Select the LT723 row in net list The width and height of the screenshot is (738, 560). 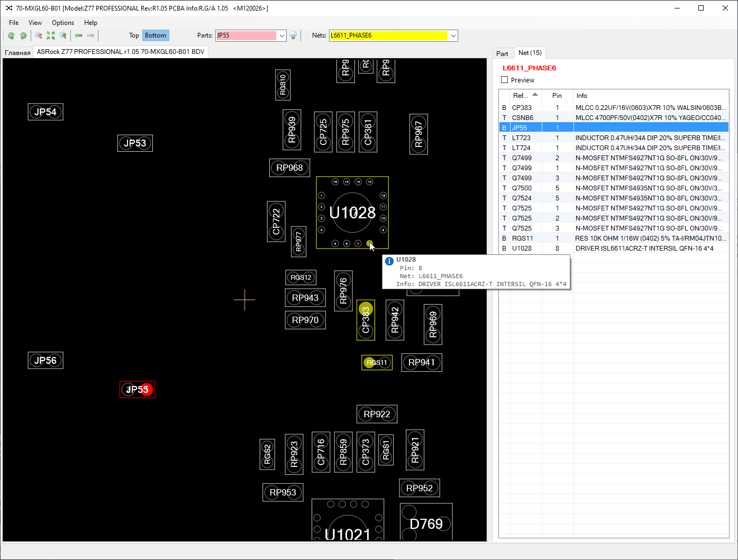point(614,137)
